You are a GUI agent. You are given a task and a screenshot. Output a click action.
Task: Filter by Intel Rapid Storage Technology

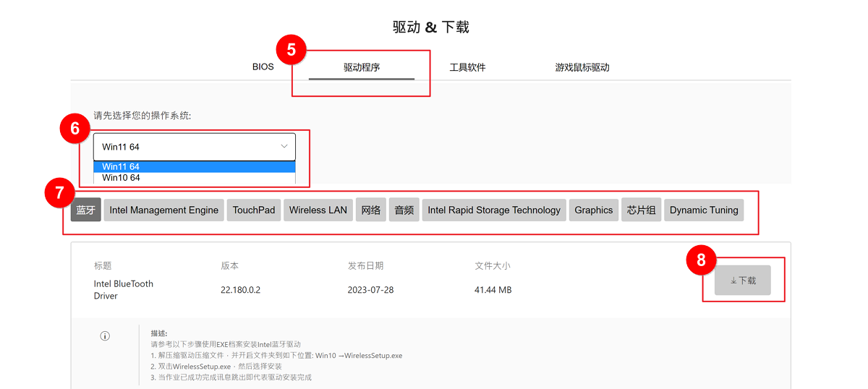click(494, 210)
